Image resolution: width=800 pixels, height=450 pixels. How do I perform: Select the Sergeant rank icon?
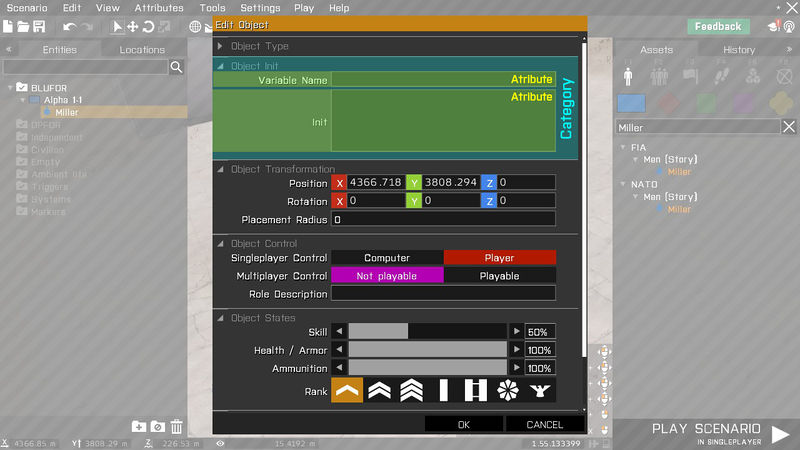coord(411,391)
